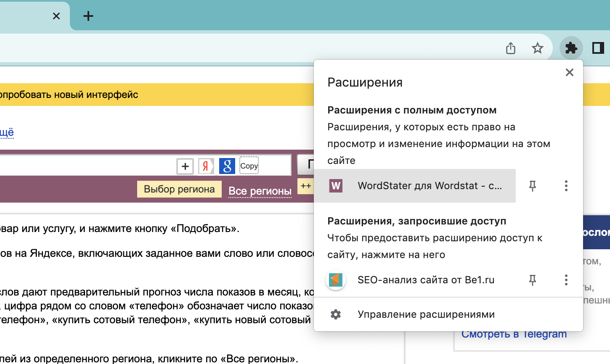
Task: Open Управление расширениями
Action: [x=448, y=314]
